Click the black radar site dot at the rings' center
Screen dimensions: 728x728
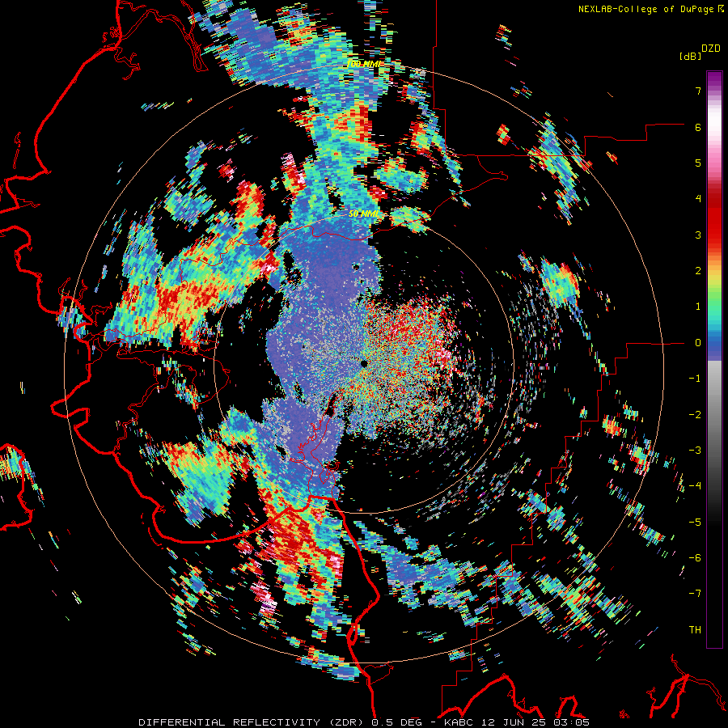pyautogui.click(x=364, y=363)
